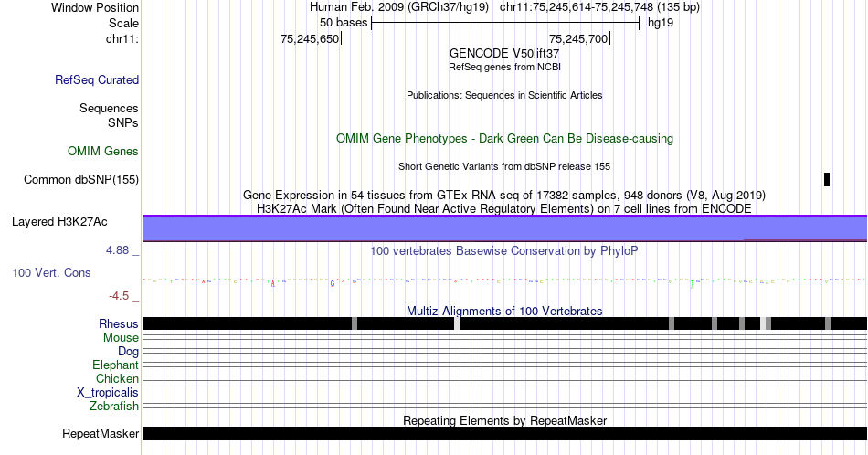Click the Sequences track label

109,108
